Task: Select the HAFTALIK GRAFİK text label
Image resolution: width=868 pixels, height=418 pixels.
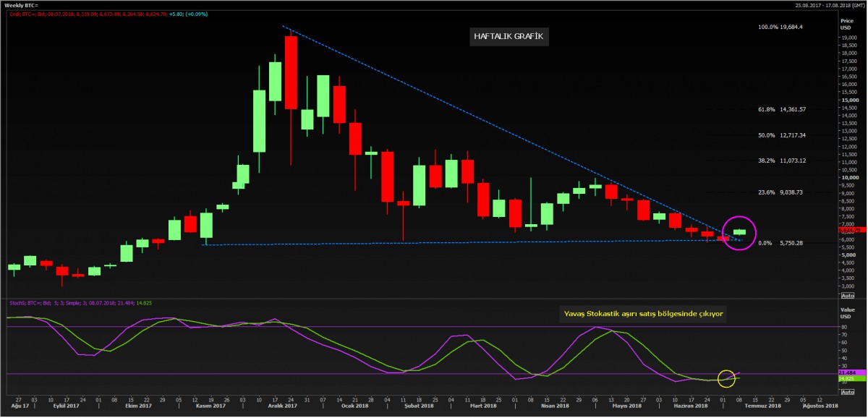Action: click(x=506, y=35)
